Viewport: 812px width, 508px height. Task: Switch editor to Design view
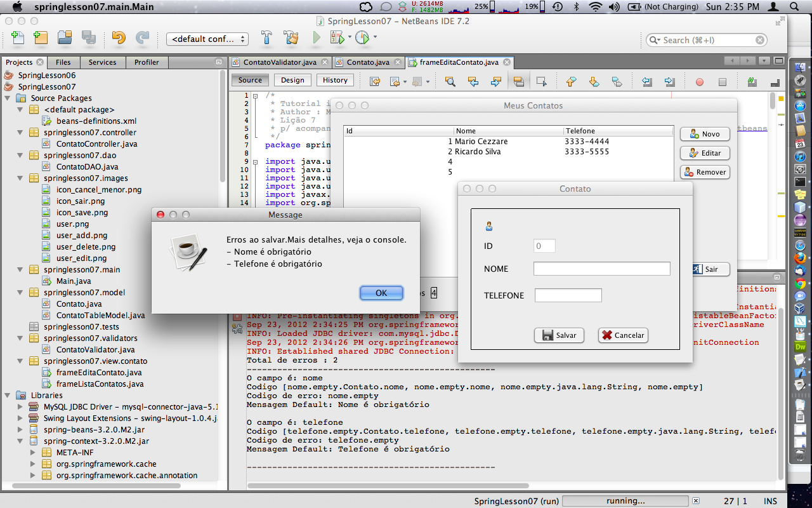click(292, 81)
